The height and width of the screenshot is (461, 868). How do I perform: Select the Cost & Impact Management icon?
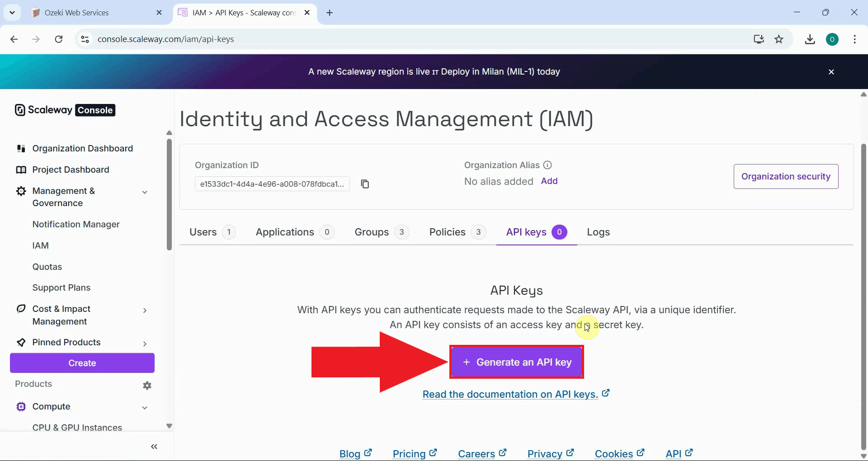click(20, 309)
